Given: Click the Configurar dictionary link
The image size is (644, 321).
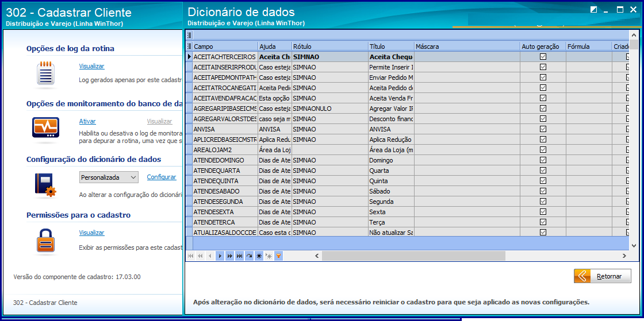Looking at the screenshot, I should (x=162, y=177).
